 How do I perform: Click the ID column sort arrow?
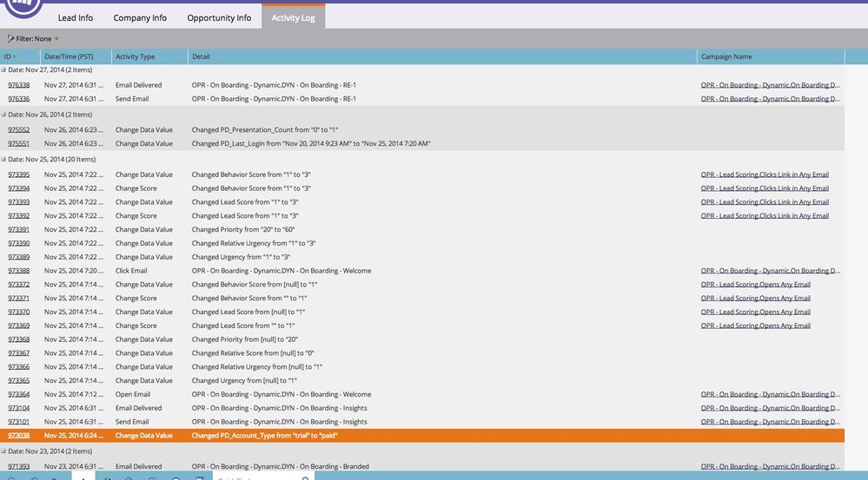tap(15, 57)
